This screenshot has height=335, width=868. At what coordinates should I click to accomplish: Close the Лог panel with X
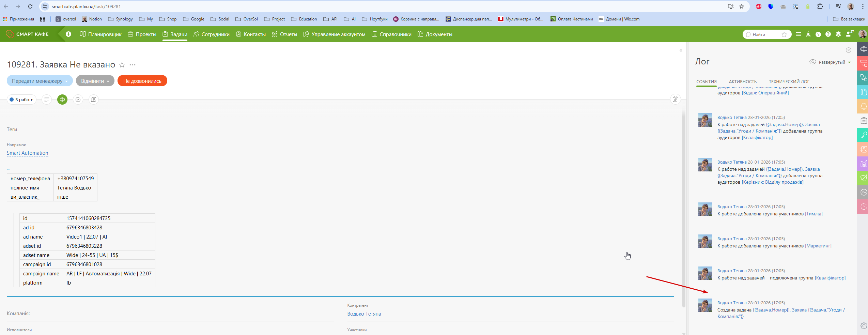coord(849,50)
